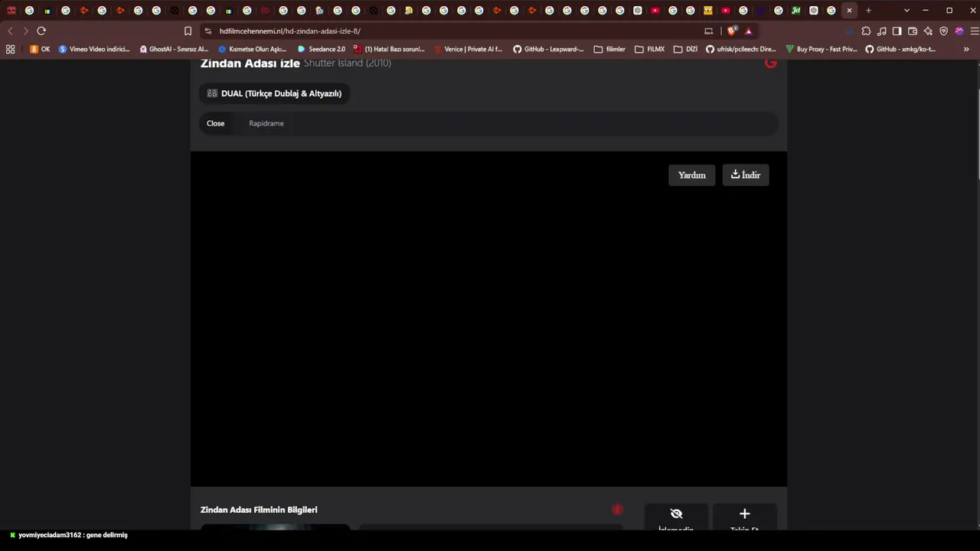Viewport: 980px width, 551px height.
Task: Open the ufrisk/pcileech GitHub bookmark
Action: 741,49
